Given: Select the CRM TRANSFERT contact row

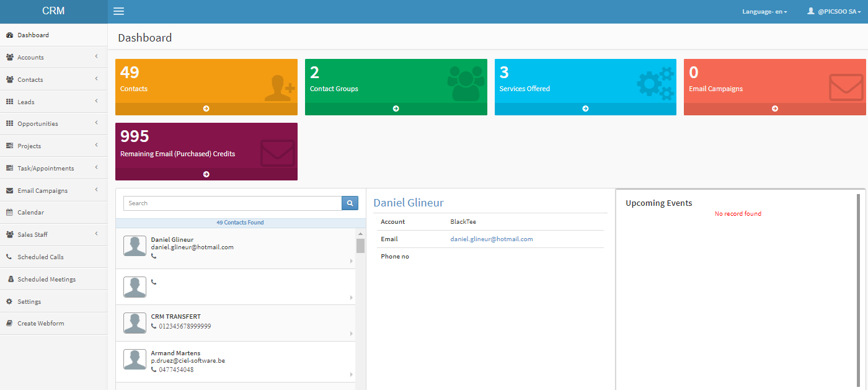Looking at the screenshot, I should 236,323.
